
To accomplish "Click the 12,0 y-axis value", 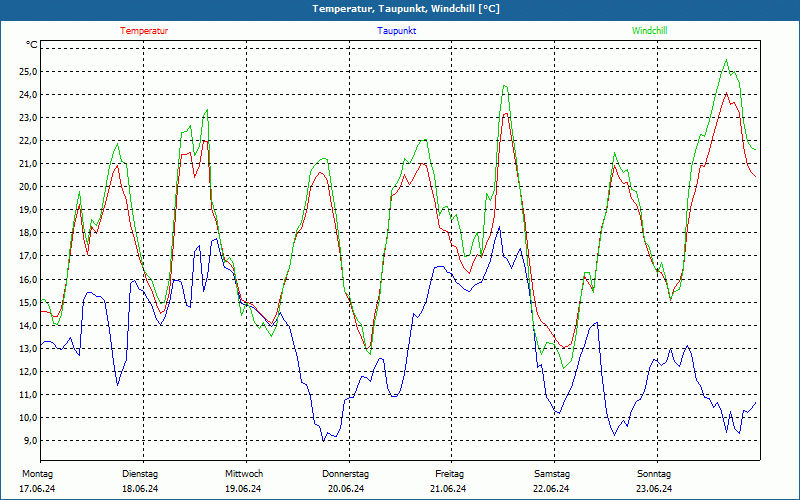I will click(28, 371).
